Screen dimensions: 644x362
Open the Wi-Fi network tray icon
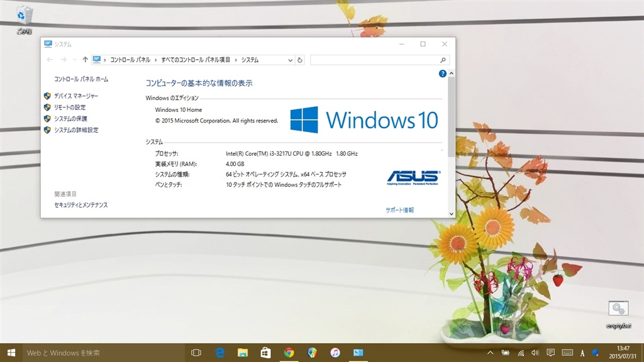click(521, 353)
